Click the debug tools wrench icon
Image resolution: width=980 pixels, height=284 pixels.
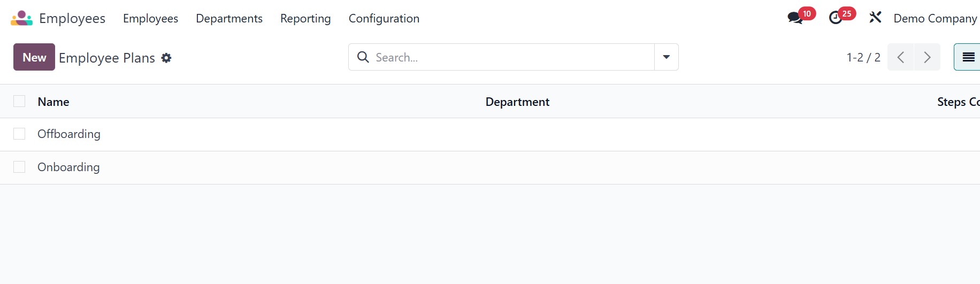[875, 18]
